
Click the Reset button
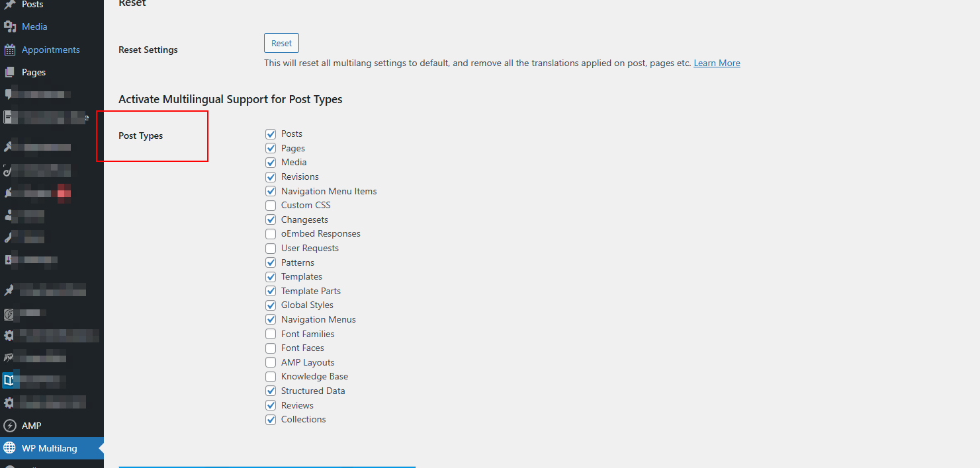[281, 43]
